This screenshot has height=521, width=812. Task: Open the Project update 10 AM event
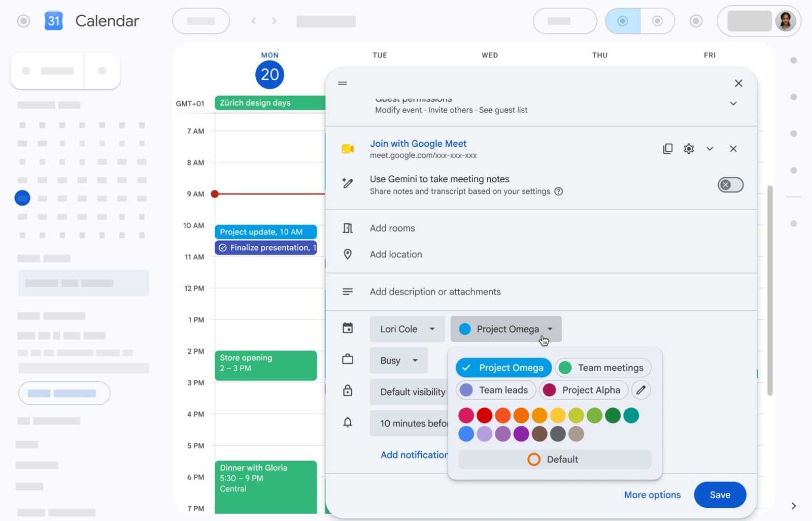pos(265,232)
